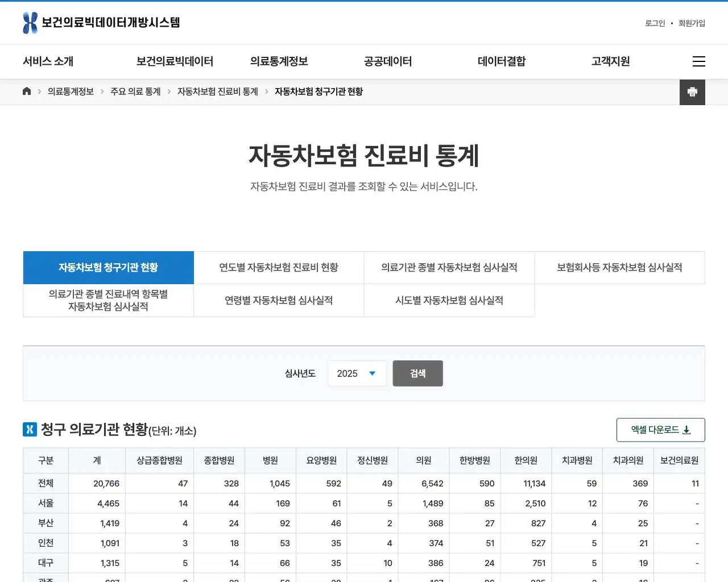
Task: Click 자동차보험 청구기관 현황 breadcrumb item
Action: [319, 92]
